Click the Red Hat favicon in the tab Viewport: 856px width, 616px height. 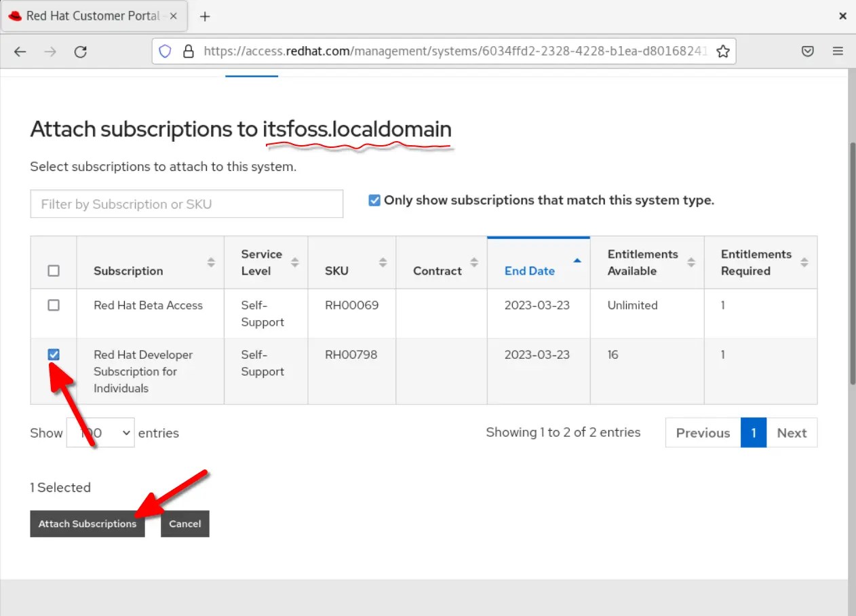pos(15,16)
